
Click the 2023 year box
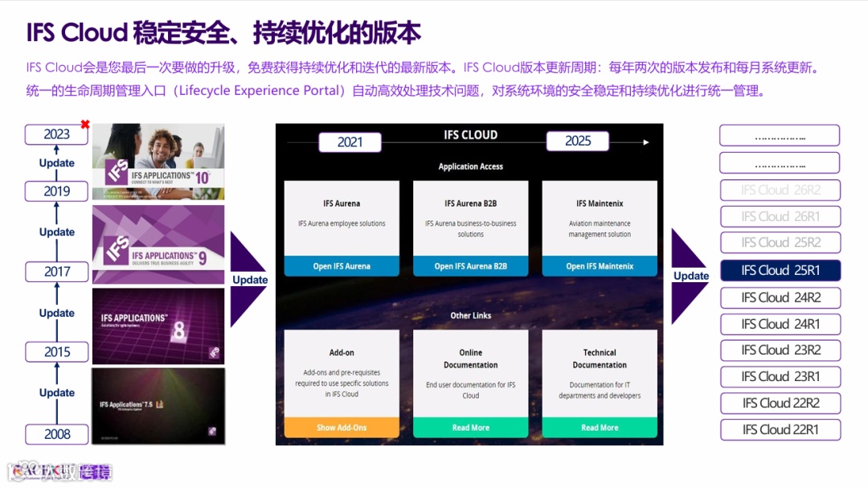(x=56, y=134)
